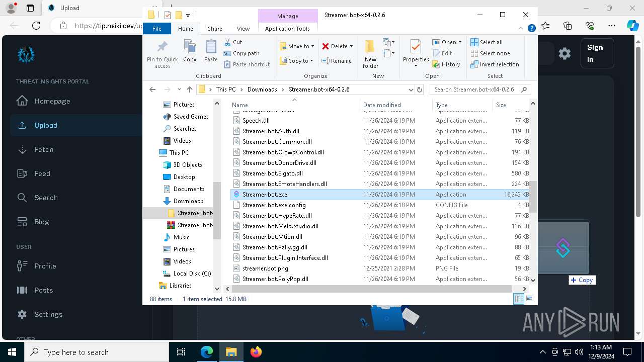Open Desktop in navigation pane
Image resolution: width=644 pixels, height=362 pixels.
[184, 177]
